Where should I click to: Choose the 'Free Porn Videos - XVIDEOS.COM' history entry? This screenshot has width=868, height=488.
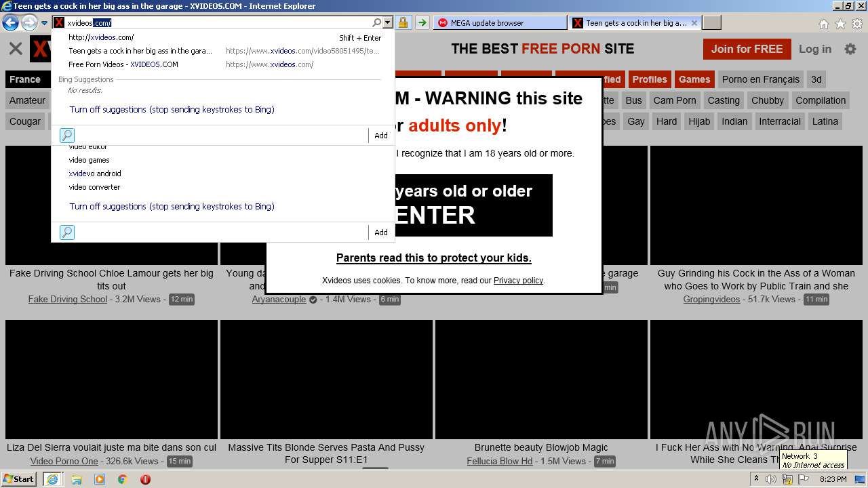point(223,64)
